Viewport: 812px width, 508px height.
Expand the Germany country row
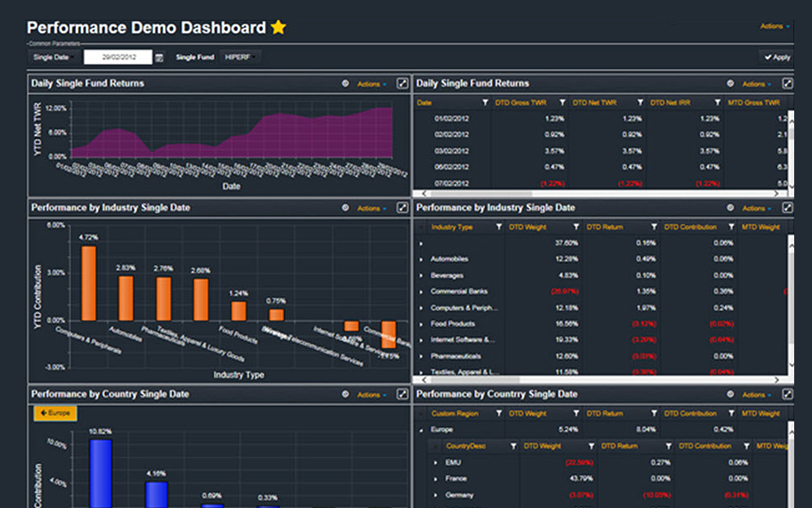(435, 496)
